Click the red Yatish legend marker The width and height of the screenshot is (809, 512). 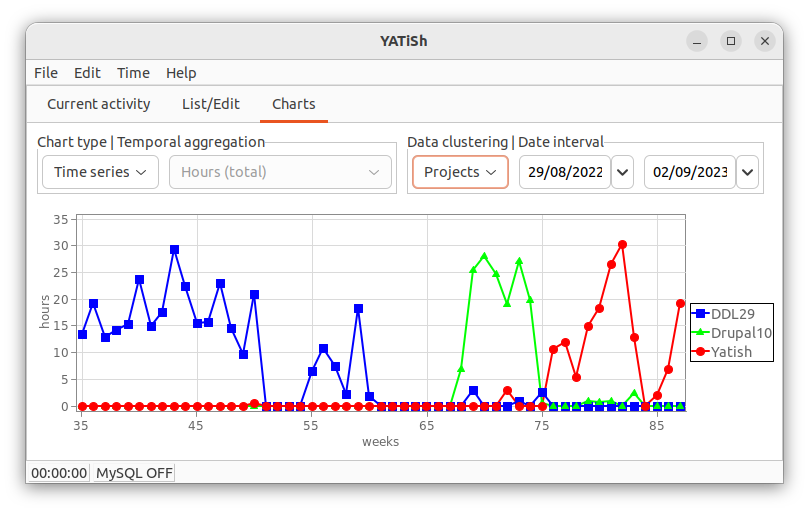tap(700, 351)
